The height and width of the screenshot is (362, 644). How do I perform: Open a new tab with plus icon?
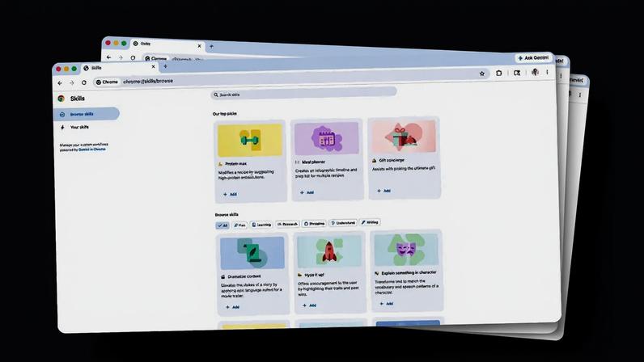coord(166,66)
